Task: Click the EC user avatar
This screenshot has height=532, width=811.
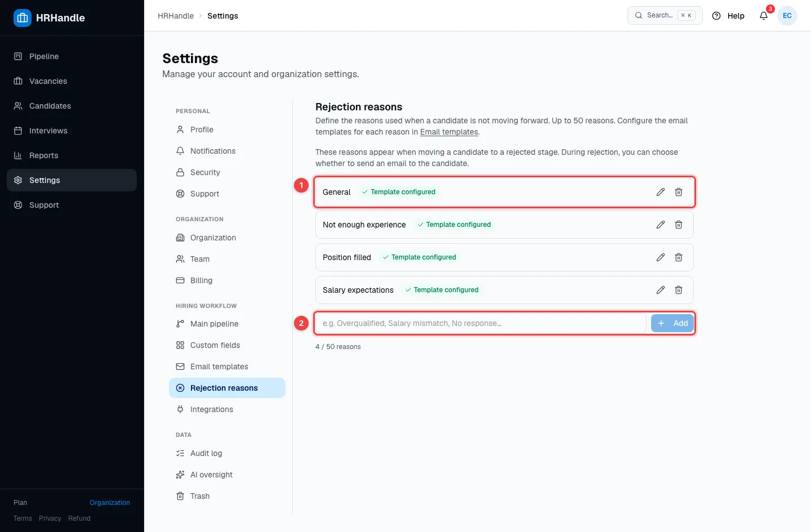Action: [787, 16]
